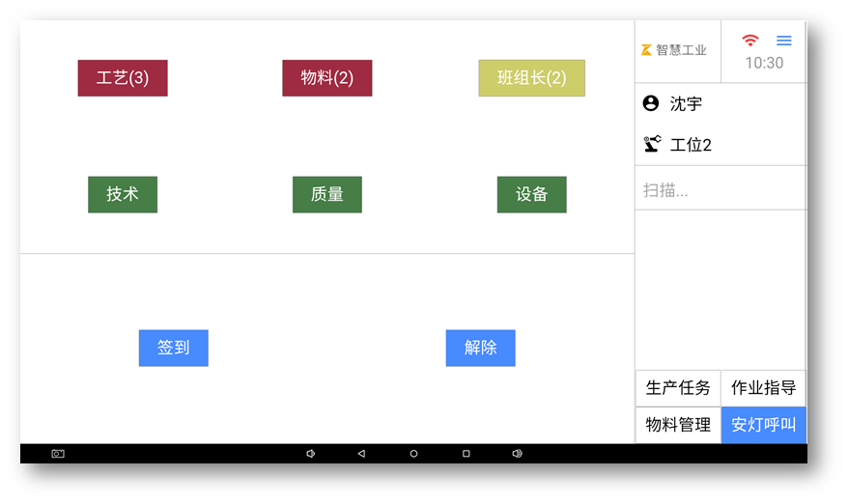Select the yellow 班组长(2) call button

[531, 78]
